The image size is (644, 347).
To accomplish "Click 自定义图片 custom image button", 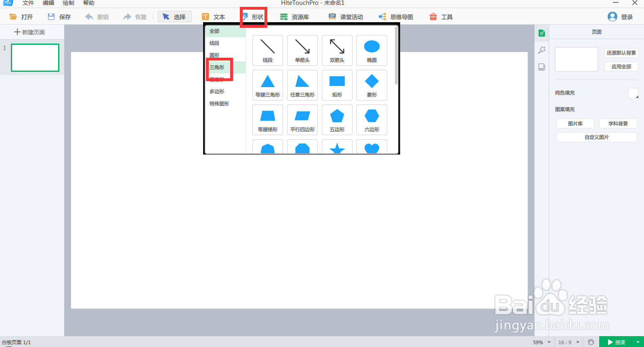I will coord(597,137).
